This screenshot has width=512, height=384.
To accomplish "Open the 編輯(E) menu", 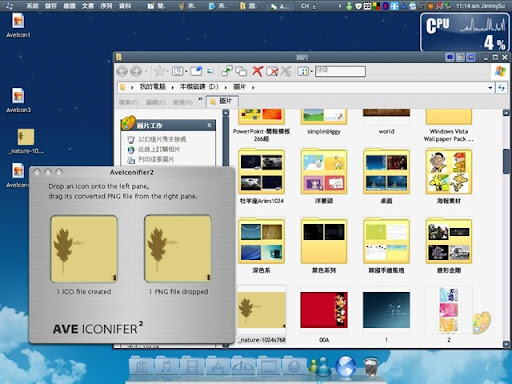I will pyautogui.click(x=155, y=102).
